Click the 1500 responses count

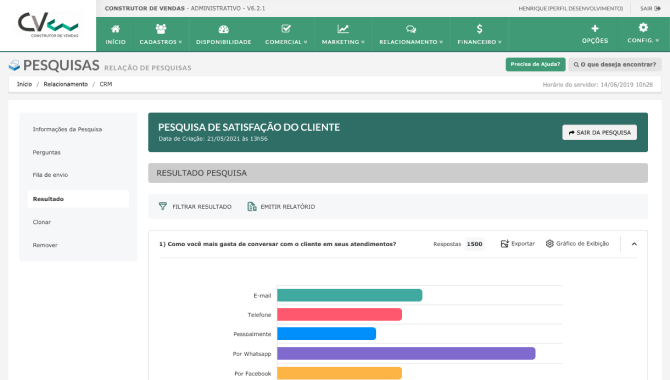pos(474,244)
